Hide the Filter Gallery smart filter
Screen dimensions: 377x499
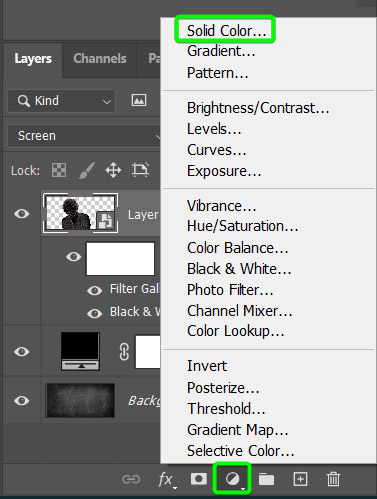point(95,290)
